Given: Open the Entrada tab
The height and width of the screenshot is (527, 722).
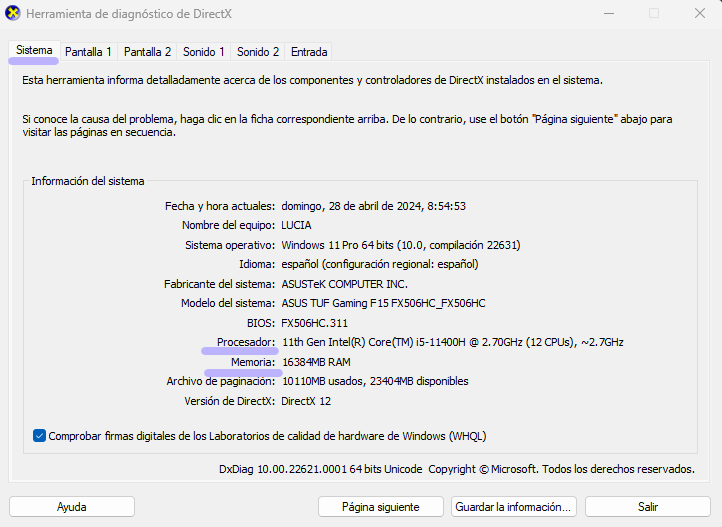Looking at the screenshot, I should pos(309,52).
